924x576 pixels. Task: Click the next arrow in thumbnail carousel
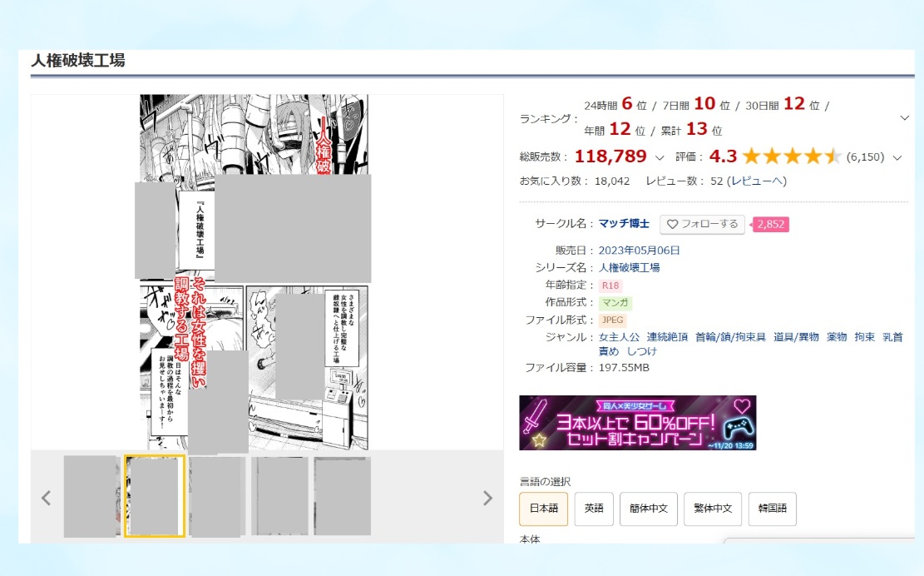click(x=487, y=498)
